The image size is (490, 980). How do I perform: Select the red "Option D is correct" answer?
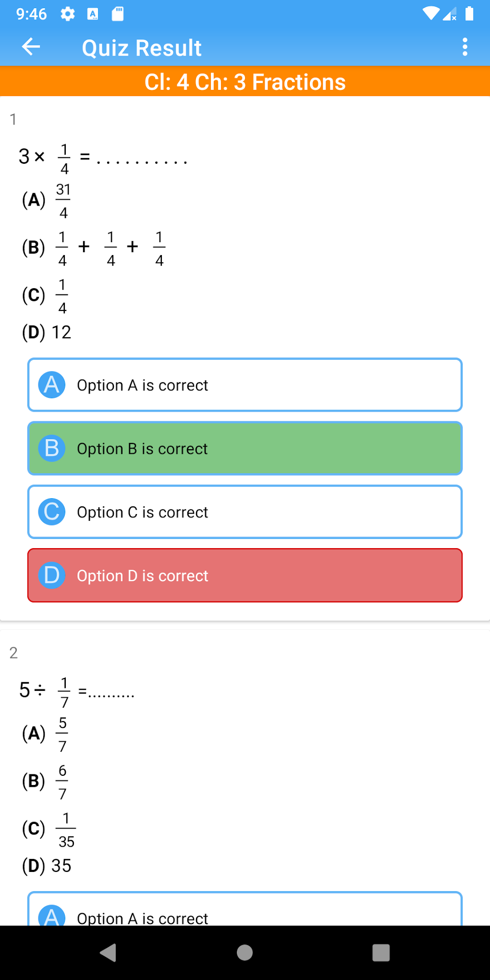click(245, 575)
